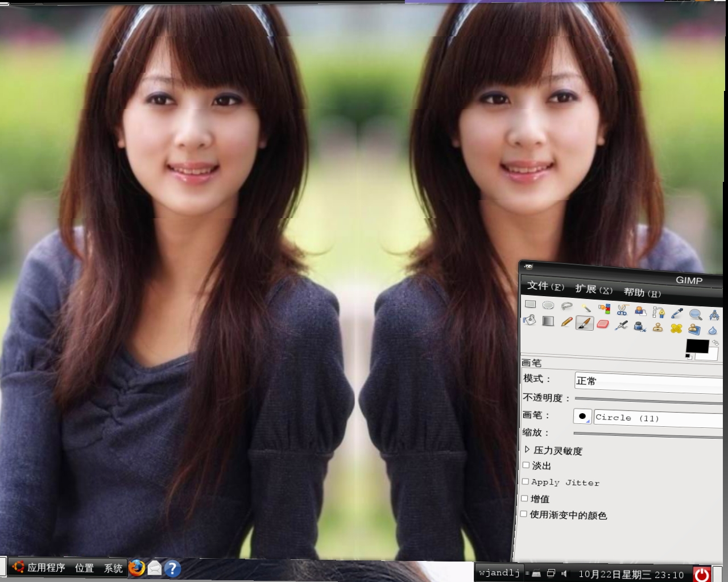Open the help question mark launcher
This screenshot has height=582, width=728.
172,568
